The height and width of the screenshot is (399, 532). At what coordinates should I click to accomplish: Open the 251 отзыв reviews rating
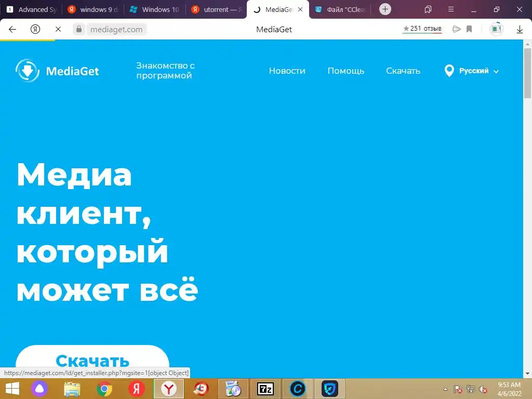coord(422,29)
